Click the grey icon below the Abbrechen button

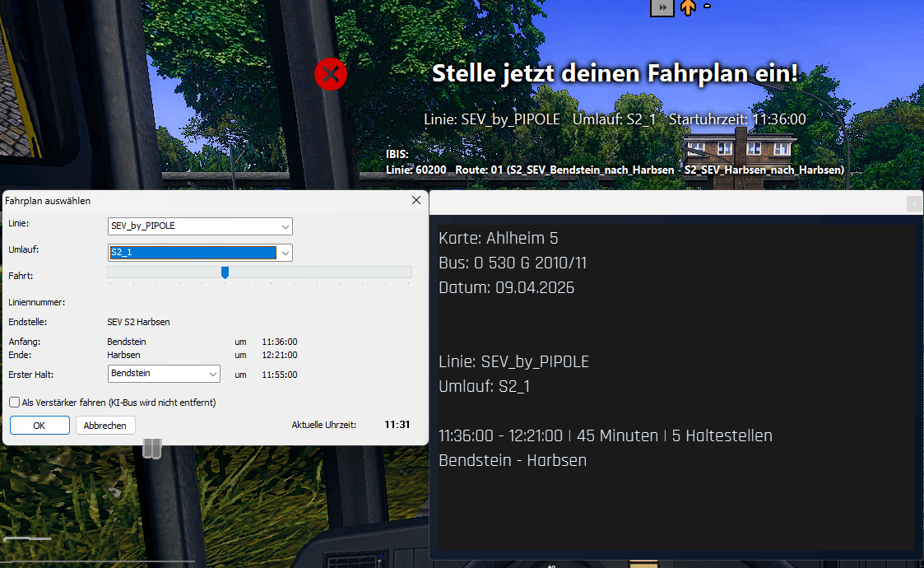pyautogui.click(x=152, y=448)
